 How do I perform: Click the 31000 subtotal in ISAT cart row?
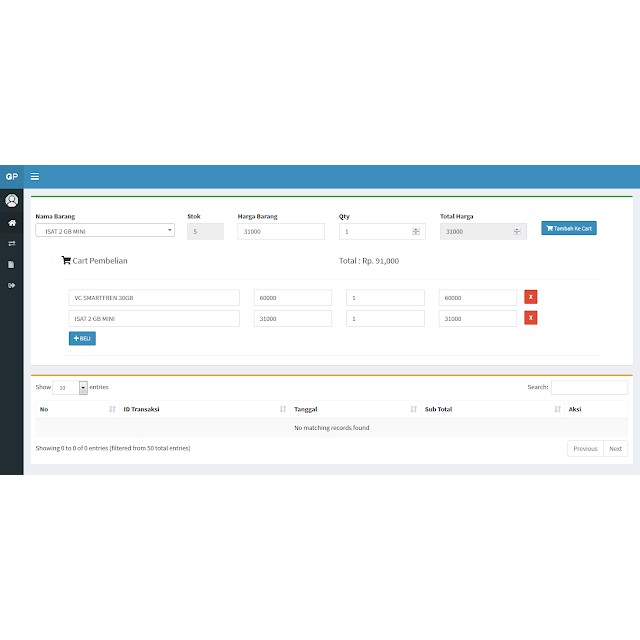[x=478, y=318]
